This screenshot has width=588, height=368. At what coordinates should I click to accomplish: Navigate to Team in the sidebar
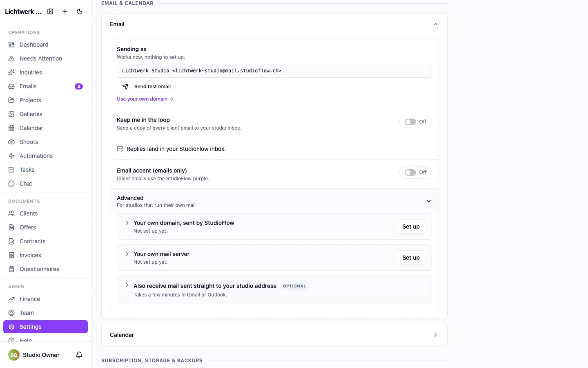point(45,313)
